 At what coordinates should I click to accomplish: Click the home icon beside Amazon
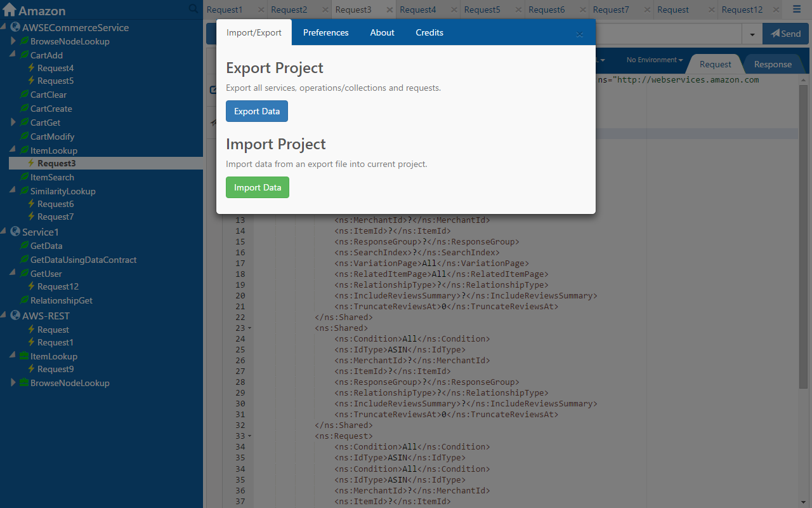click(10, 10)
